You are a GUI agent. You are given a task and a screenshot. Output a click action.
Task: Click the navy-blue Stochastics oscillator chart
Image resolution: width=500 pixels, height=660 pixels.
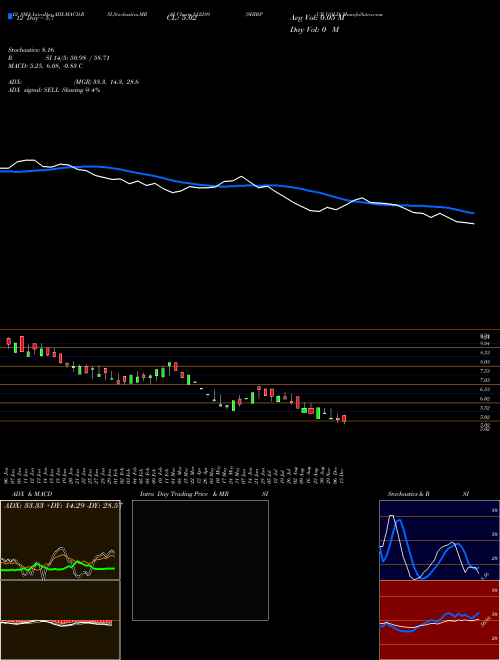(439, 540)
